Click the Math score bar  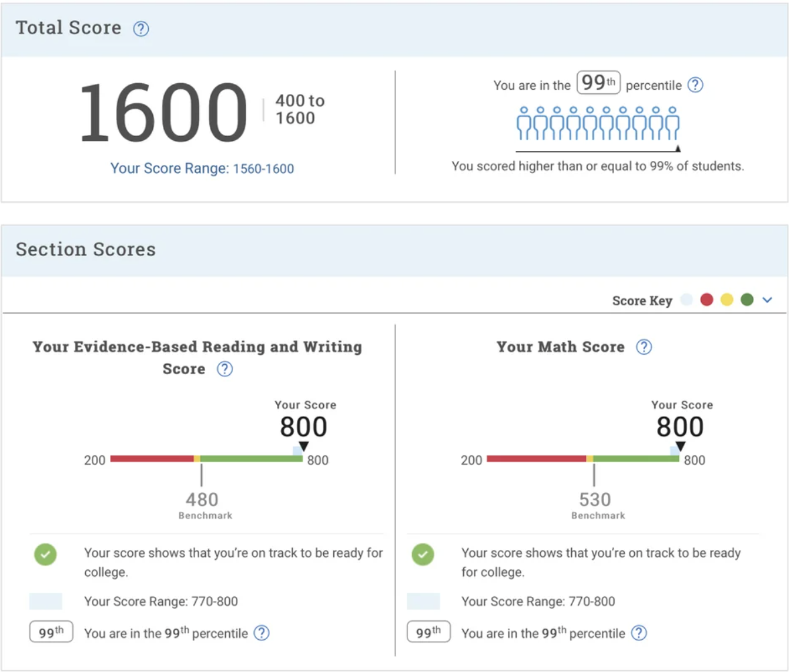tap(583, 459)
